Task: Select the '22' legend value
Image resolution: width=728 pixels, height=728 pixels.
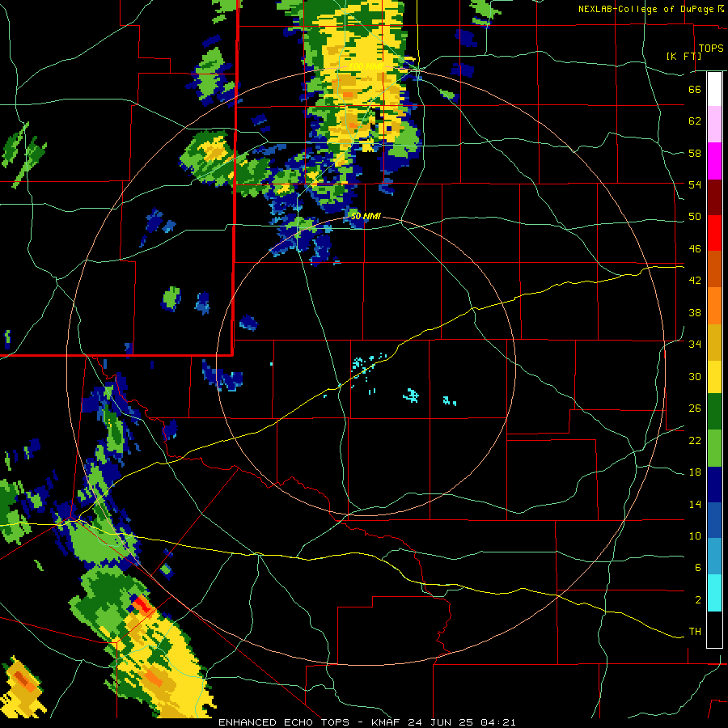Action: (x=695, y=440)
